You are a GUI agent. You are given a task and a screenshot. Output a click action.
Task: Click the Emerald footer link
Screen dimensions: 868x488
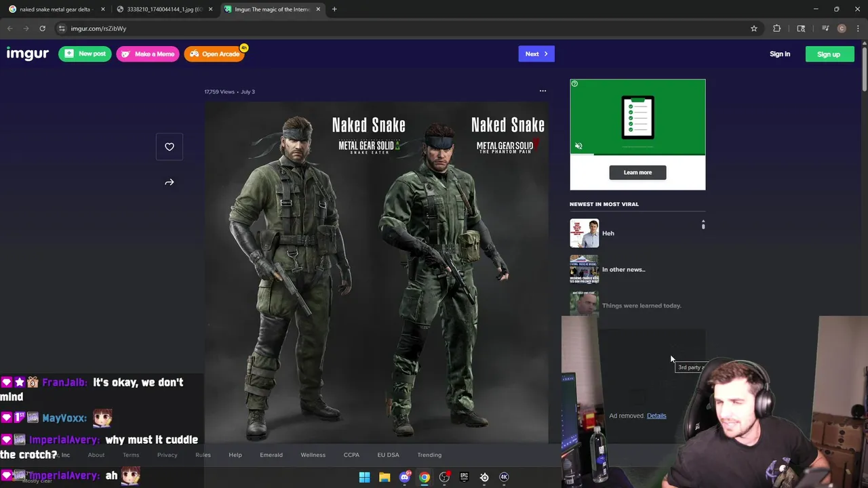pos(271,455)
